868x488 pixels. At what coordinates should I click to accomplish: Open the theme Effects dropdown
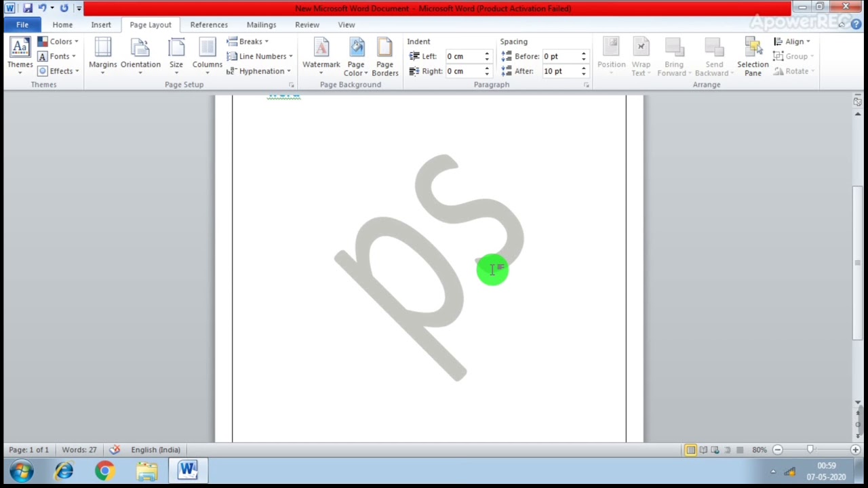[58, 71]
